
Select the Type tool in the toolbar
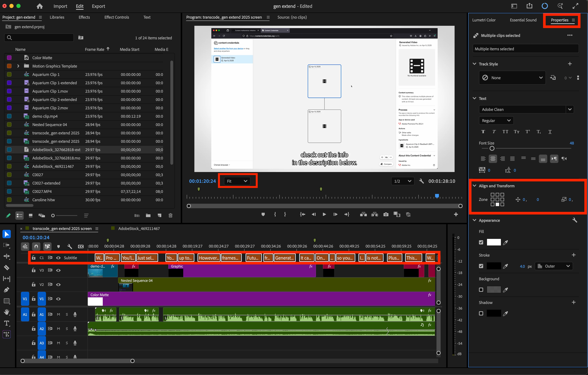click(x=7, y=323)
